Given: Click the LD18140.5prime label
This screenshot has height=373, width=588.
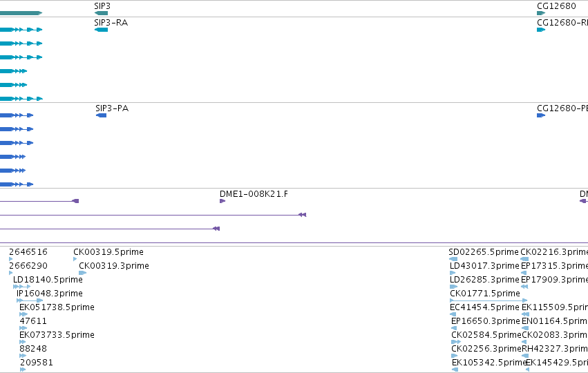Looking at the screenshot, I should (48, 280).
